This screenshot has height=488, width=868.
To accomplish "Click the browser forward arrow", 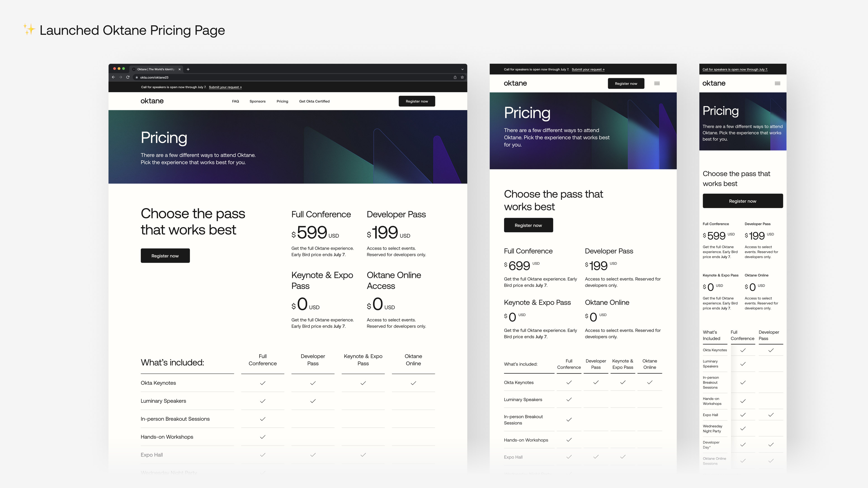I will tap(120, 77).
